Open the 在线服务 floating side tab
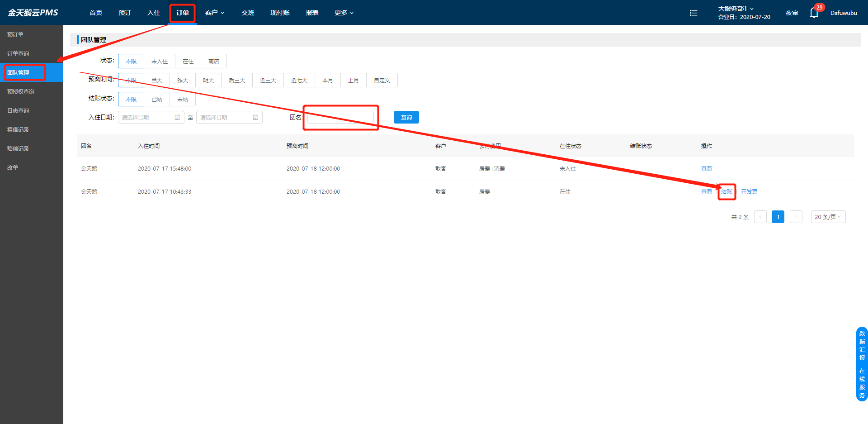Viewport: 868px width, 424px height. (862, 383)
